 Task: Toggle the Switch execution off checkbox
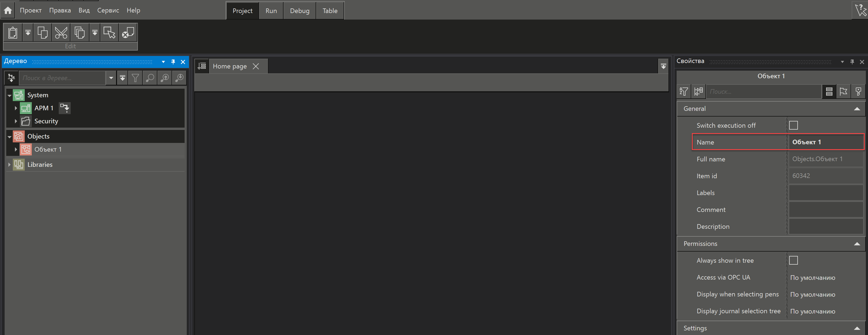(x=793, y=125)
